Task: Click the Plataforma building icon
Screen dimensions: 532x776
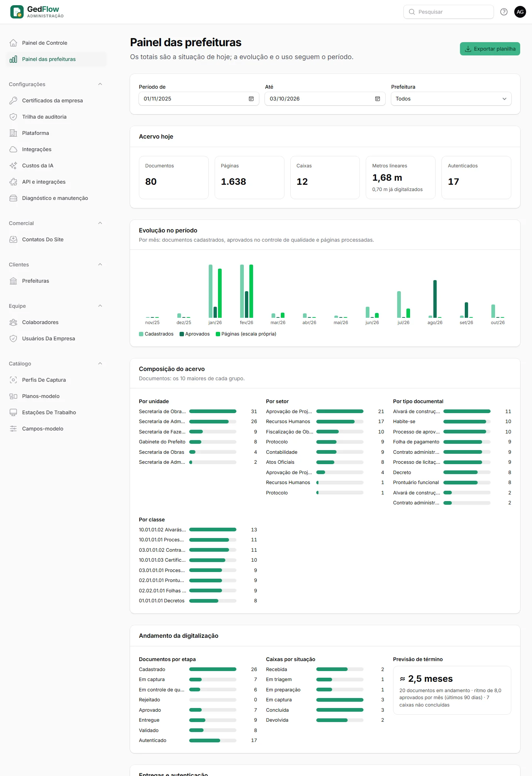Action: [13, 133]
